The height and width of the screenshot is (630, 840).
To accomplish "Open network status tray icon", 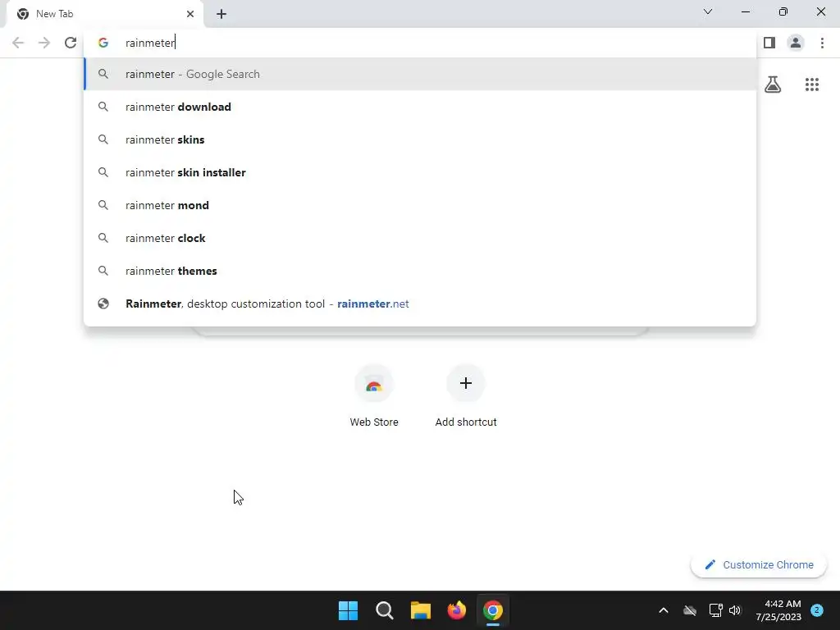I will pyautogui.click(x=715, y=610).
